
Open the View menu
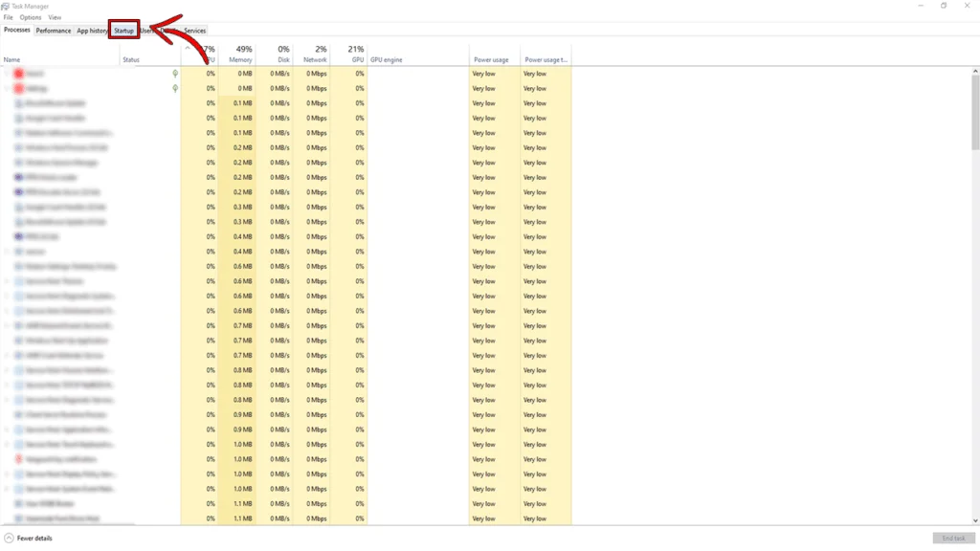click(x=55, y=17)
